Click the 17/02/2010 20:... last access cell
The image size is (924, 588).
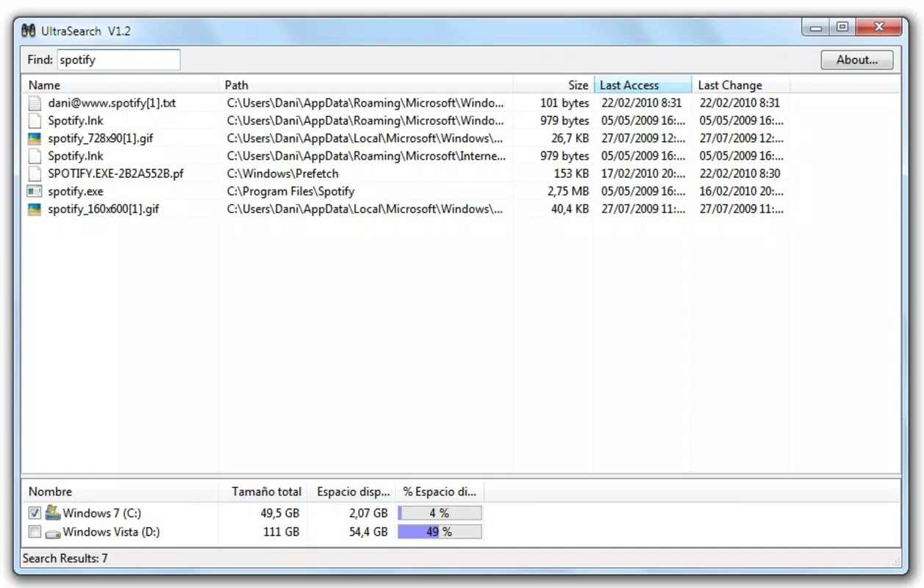tap(643, 173)
